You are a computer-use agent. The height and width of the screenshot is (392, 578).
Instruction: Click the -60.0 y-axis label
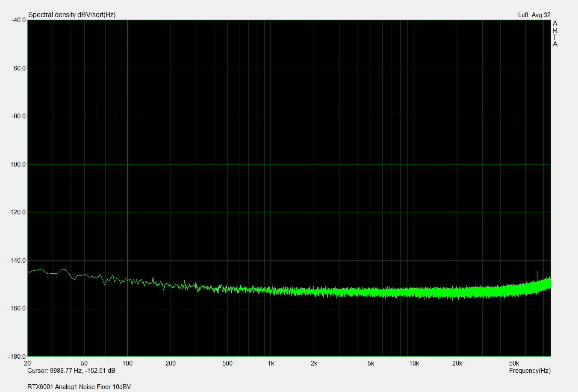[18, 68]
